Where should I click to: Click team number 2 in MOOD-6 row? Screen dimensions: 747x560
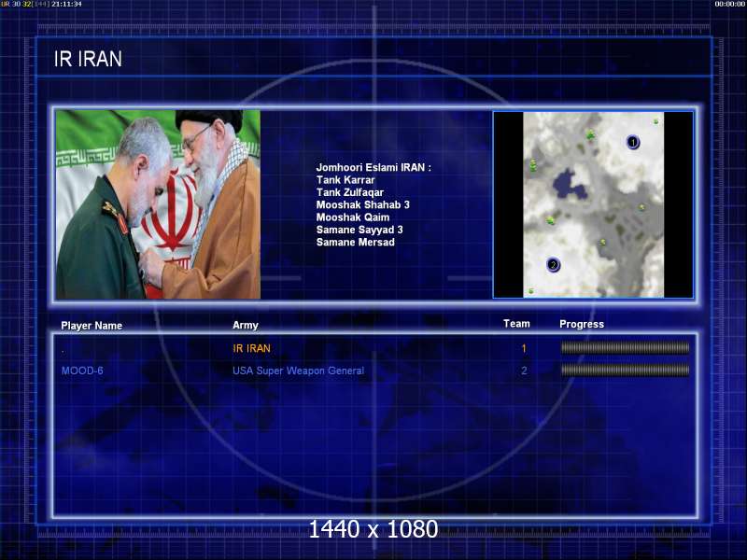(x=524, y=371)
